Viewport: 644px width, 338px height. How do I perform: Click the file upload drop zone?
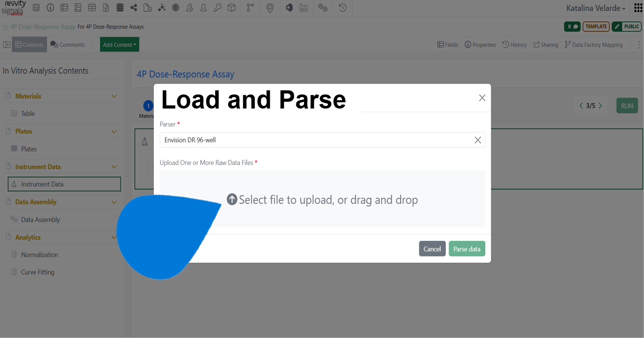pos(322,199)
